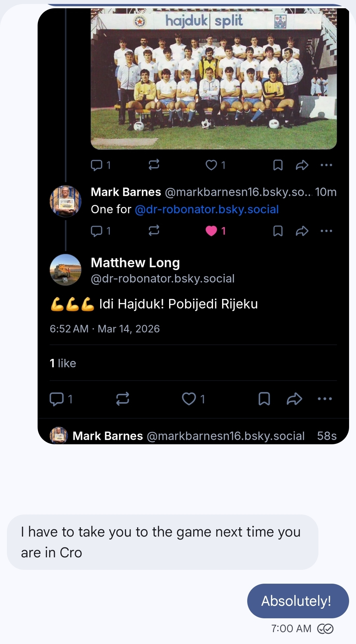This screenshot has width=356, height=644.
Task: Reply to Mark Barnes' 'One for' post
Action: tap(97, 231)
